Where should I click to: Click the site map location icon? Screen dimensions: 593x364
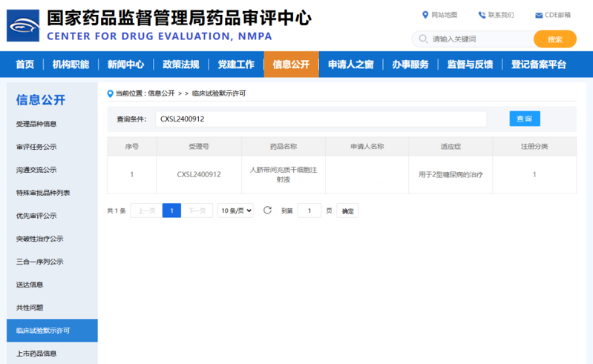point(425,15)
